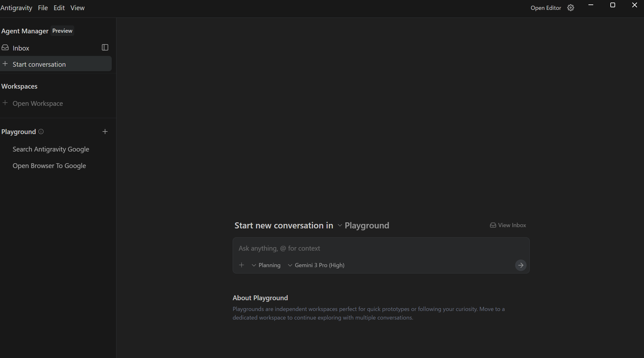
Task: Click the Playground info circle icon
Action: 41,132
